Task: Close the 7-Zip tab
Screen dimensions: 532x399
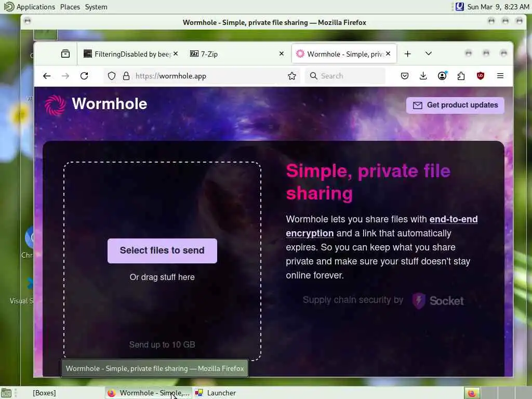Action: click(x=281, y=54)
